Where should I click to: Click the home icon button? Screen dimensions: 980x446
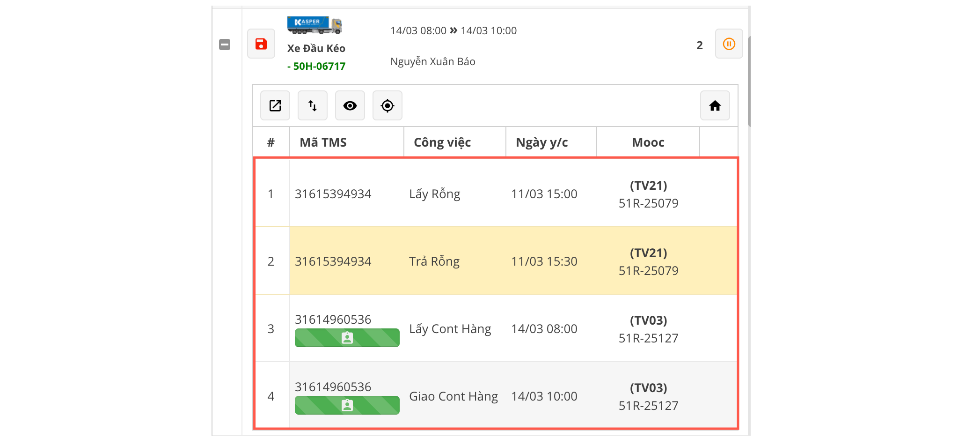coord(715,106)
